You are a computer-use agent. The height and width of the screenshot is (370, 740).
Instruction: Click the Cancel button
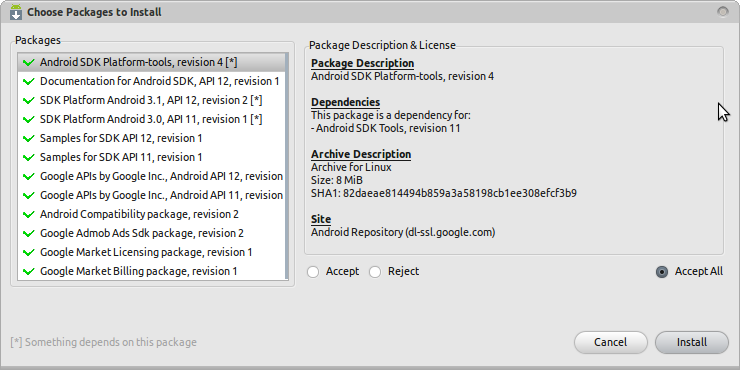tap(611, 342)
